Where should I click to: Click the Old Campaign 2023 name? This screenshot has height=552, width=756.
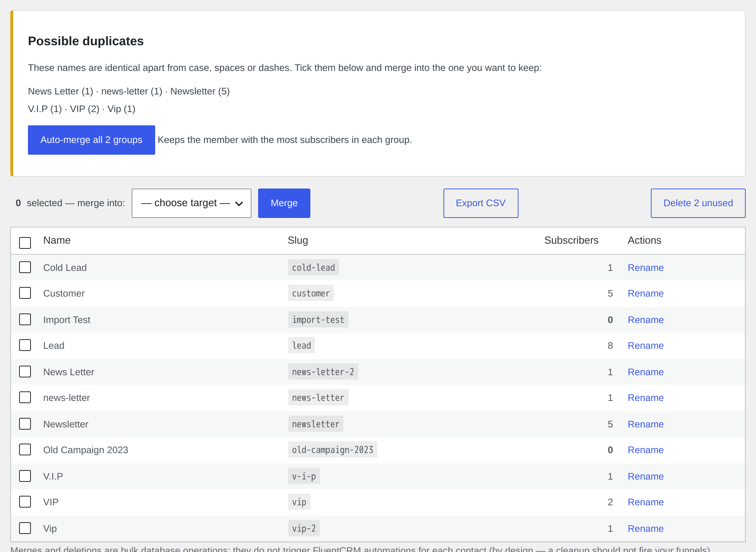[86, 450]
